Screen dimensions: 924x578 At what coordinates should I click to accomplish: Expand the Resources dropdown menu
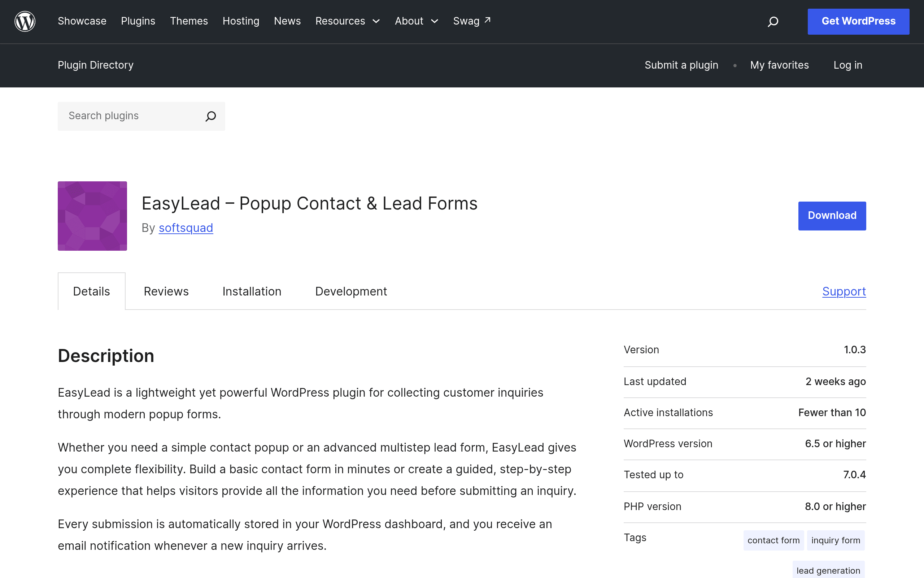pyautogui.click(x=348, y=21)
